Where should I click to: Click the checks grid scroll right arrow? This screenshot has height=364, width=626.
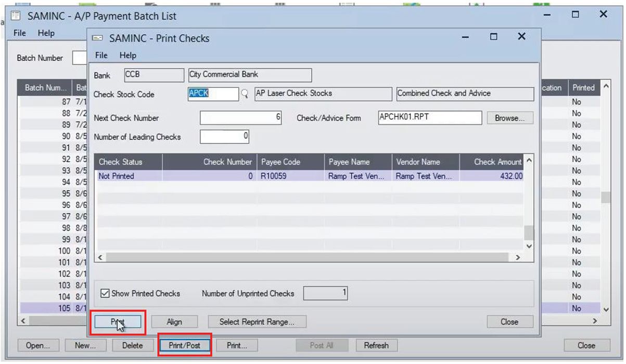pos(518,257)
